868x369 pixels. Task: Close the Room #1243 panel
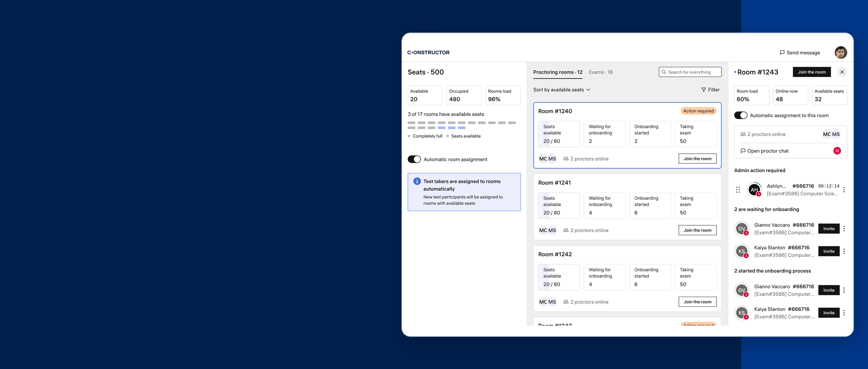click(842, 72)
